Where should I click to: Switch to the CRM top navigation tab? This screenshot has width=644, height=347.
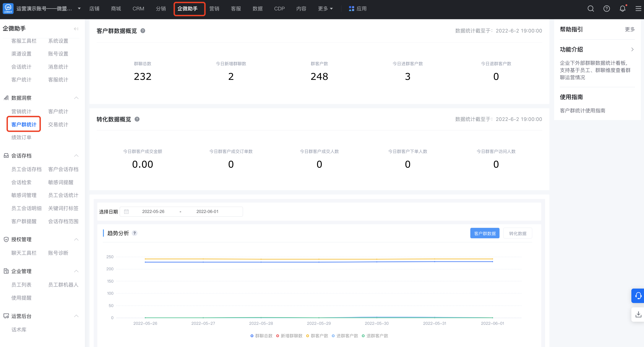138,9
